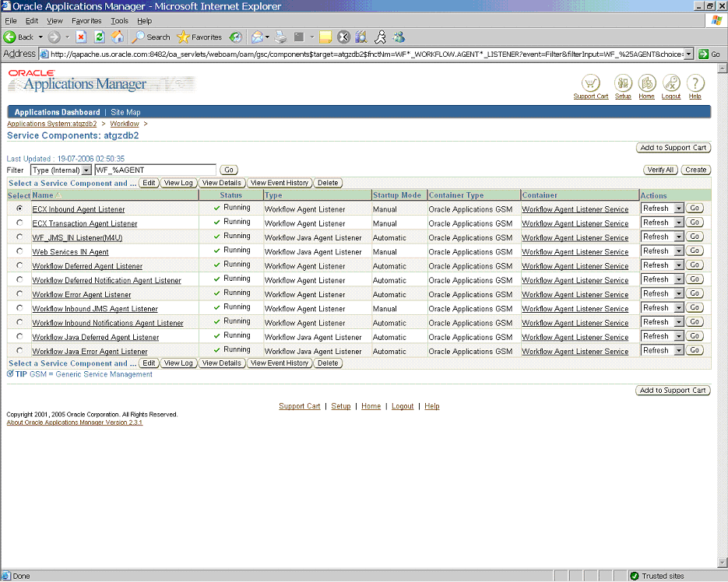Open the Favorites menu in menu bar
This screenshot has width=728, height=582.
(x=86, y=21)
